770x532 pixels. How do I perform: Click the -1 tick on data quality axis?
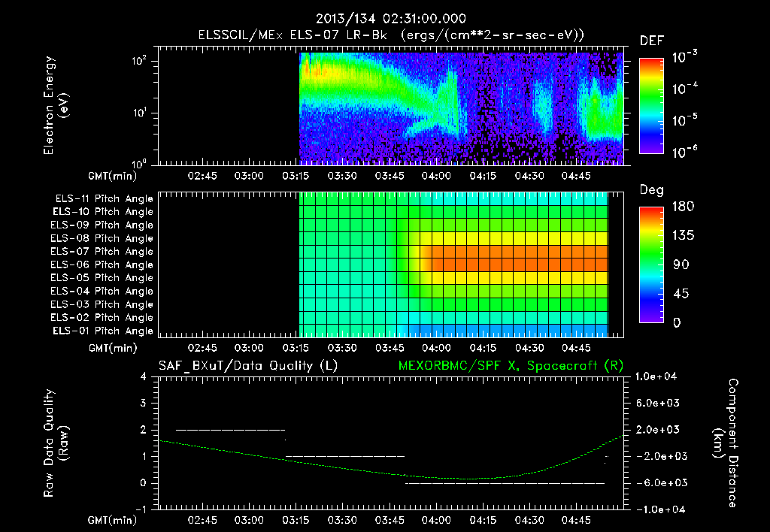click(x=141, y=509)
